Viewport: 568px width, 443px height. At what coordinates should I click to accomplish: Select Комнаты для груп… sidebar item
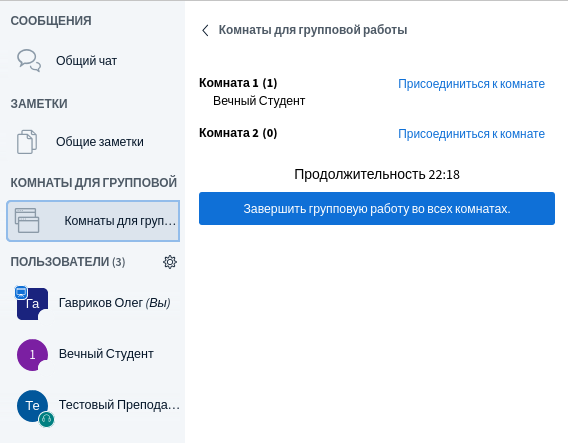tap(93, 221)
